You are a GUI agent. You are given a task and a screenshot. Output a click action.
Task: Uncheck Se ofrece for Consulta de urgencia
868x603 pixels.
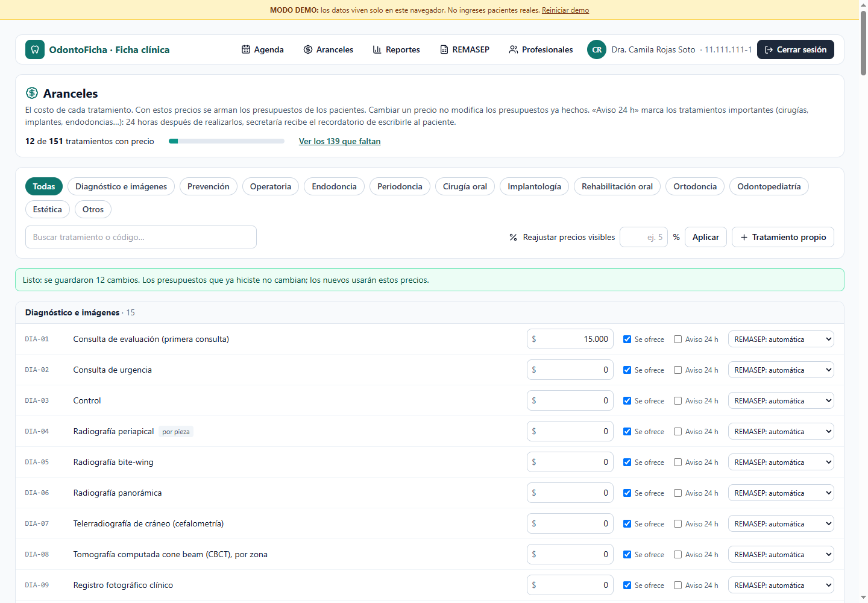coord(627,370)
